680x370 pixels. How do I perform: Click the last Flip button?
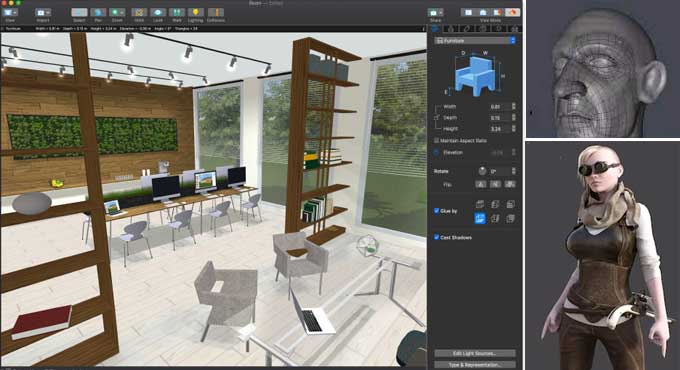click(510, 184)
